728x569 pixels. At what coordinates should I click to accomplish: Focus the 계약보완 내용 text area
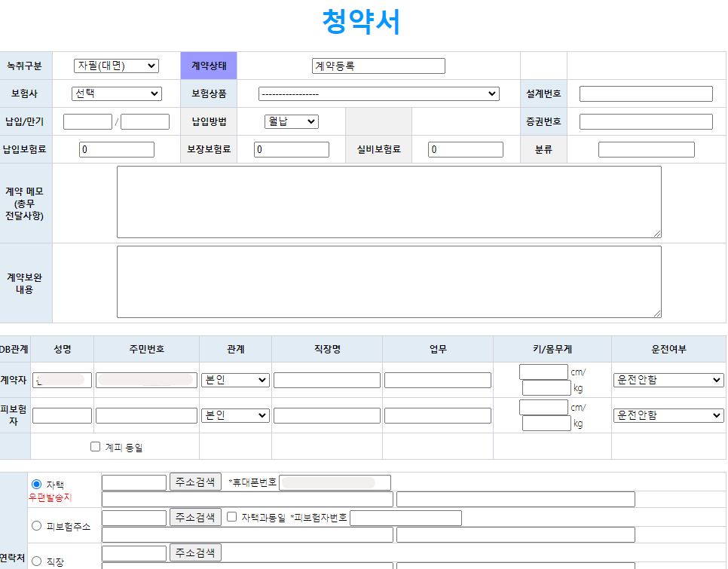pos(389,282)
